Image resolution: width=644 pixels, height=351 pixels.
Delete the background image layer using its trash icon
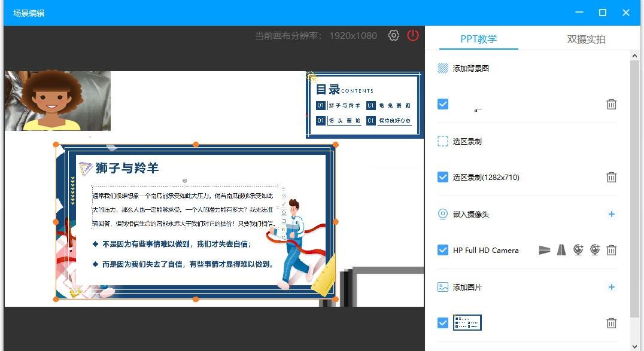point(611,104)
